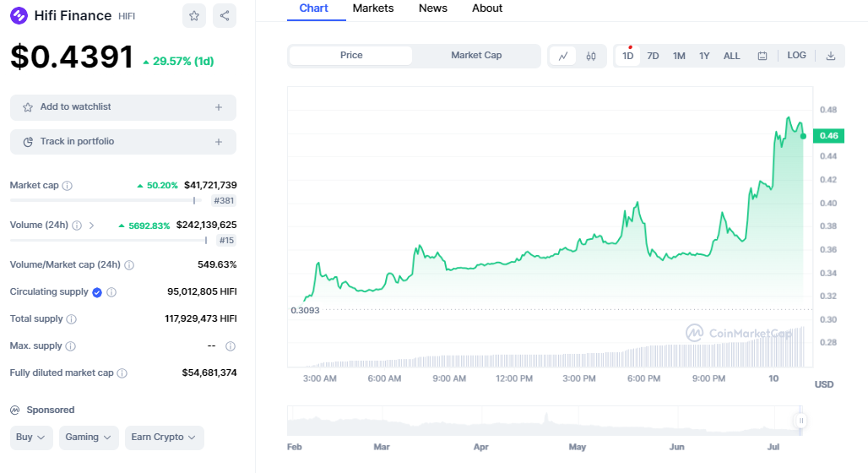This screenshot has height=473, width=868.
Task: Switch to the News tab
Action: (433, 8)
